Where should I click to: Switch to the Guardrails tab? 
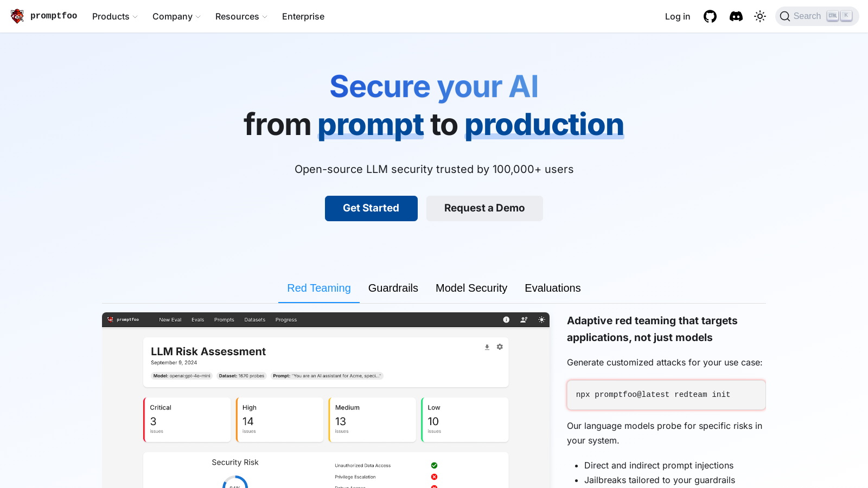393,288
